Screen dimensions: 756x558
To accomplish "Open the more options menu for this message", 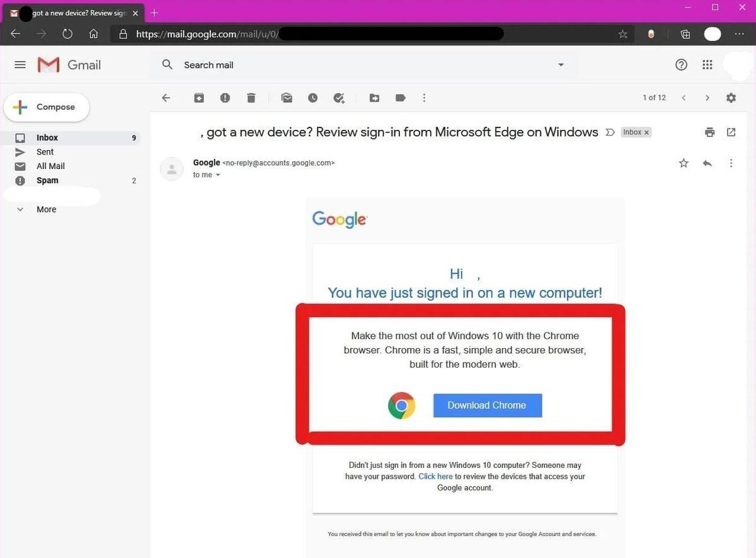I will [731, 163].
